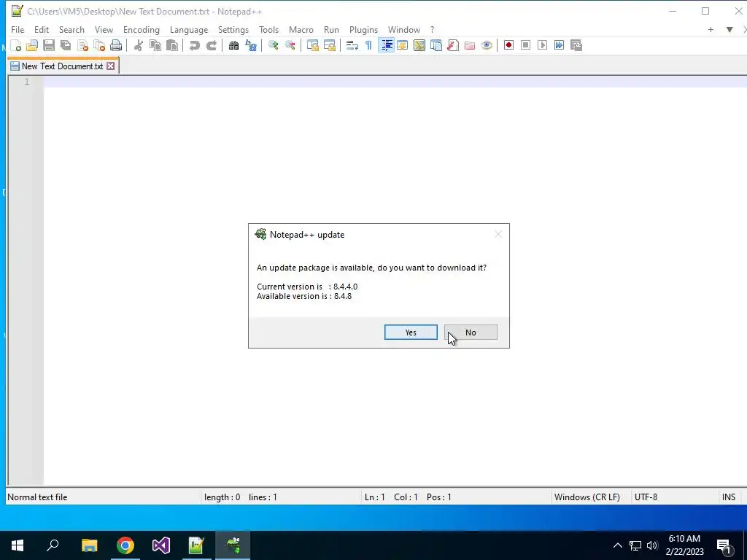Click the Copy toolbar icon
This screenshot has width=747, height=560.
pyautogui.click(x=155, y=45)
